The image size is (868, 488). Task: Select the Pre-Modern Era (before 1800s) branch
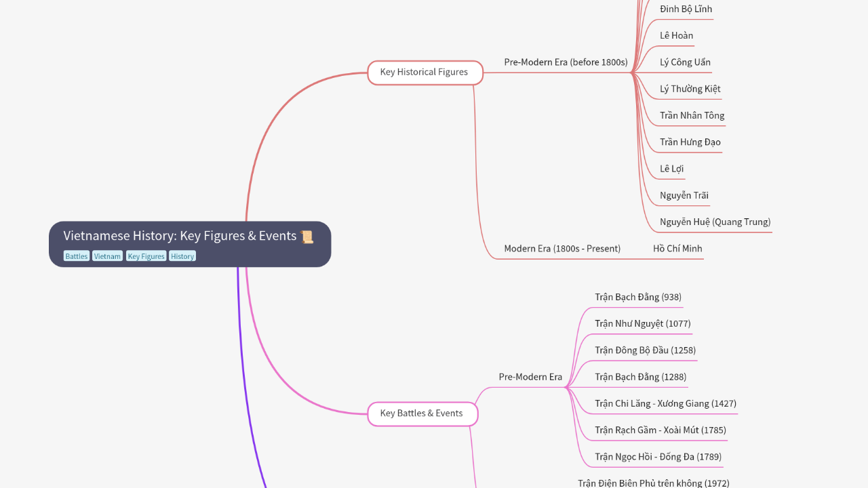[566, 62]
